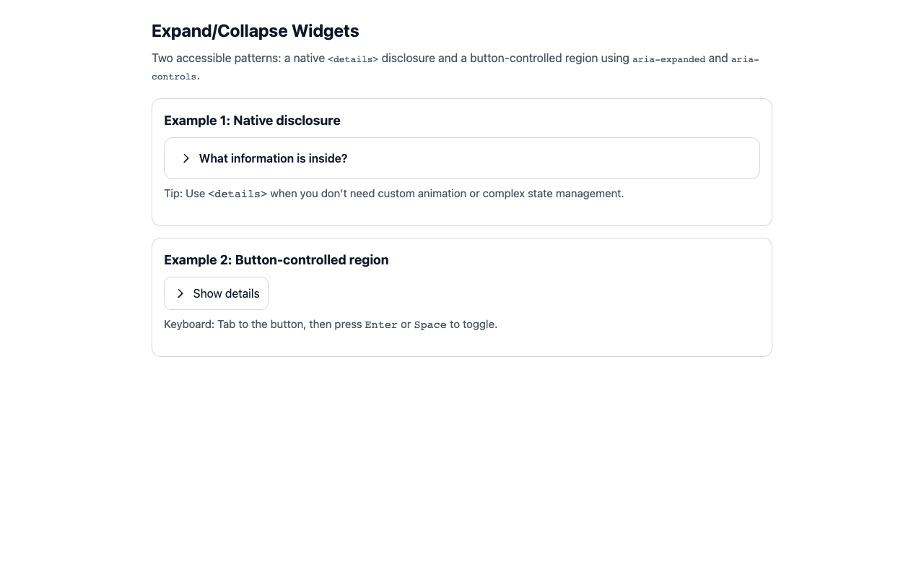Click the right-arrow indicator on the native disclosure
924x578 pixels.
click(186, 158)
